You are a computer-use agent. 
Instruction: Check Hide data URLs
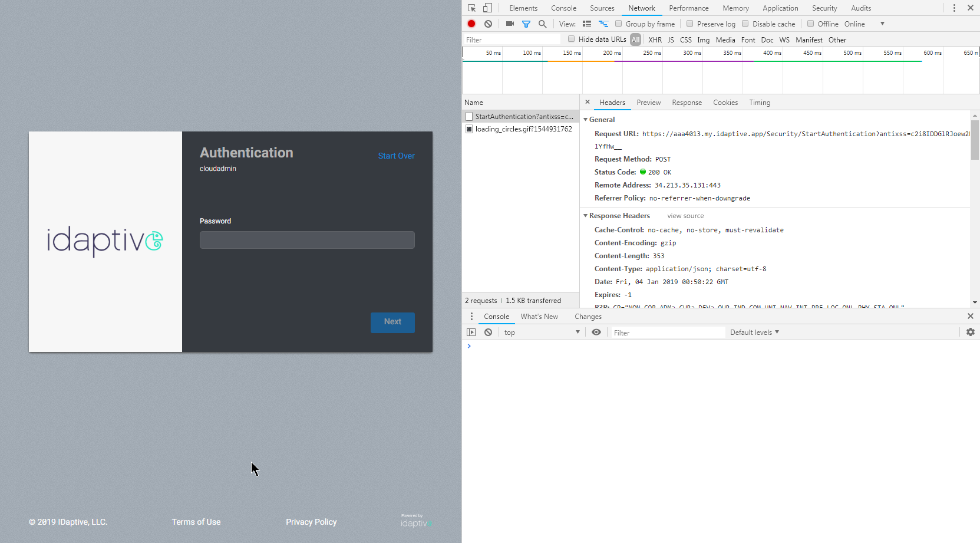click(x=571, y=39)
